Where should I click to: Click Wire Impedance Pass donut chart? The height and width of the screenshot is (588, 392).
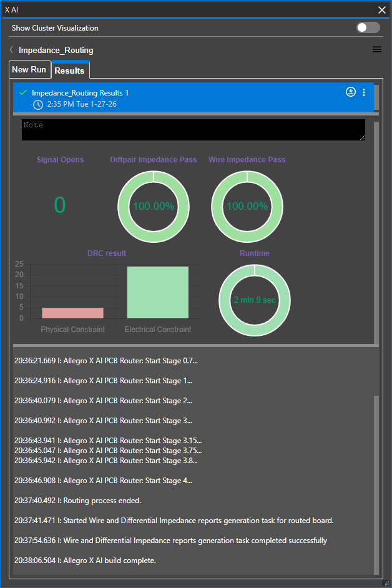(x=247, y=206)
